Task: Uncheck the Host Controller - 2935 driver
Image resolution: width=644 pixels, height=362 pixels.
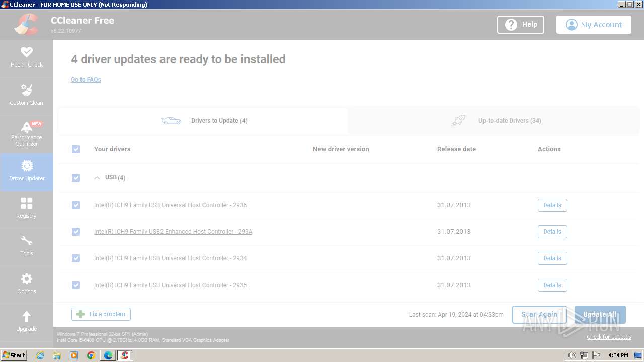Action: coord(76,285)
